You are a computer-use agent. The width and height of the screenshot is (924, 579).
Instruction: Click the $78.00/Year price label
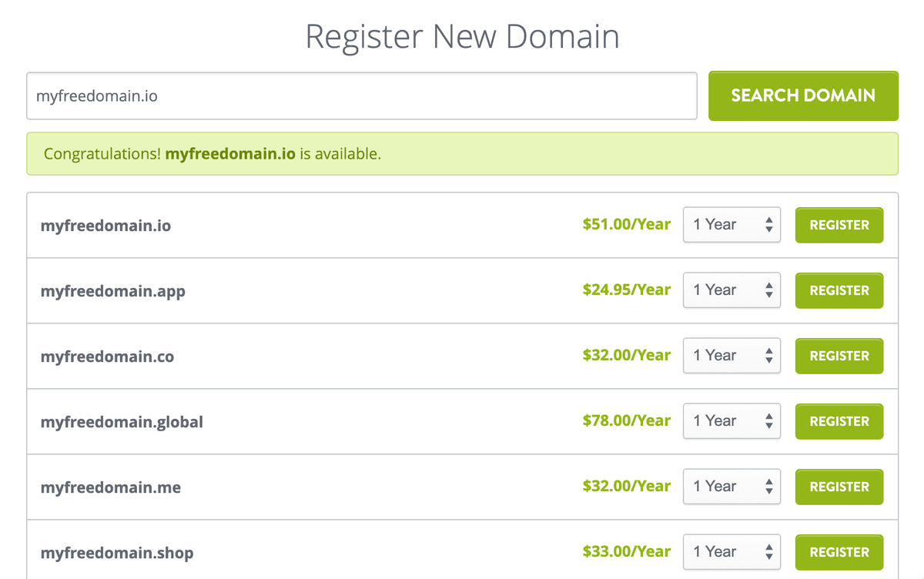coord(626,421)
